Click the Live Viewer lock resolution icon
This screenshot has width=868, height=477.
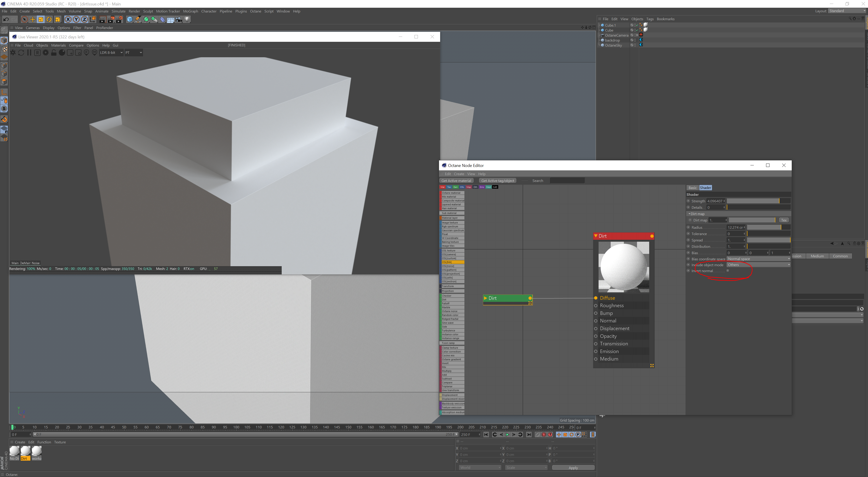coord(54,53)
